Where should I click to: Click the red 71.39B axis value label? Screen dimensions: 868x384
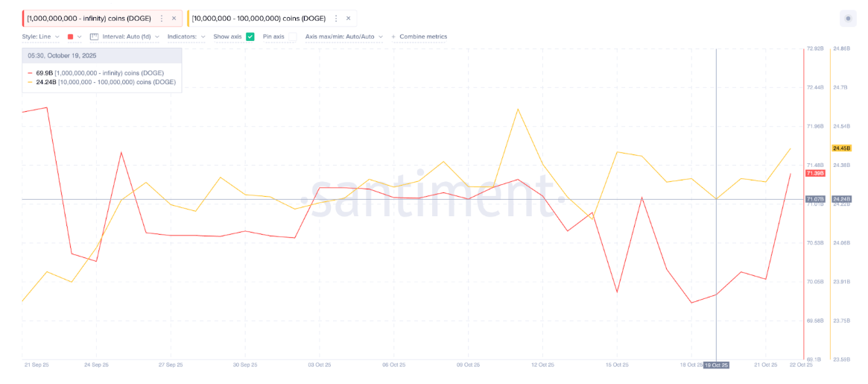click(815, 173)
